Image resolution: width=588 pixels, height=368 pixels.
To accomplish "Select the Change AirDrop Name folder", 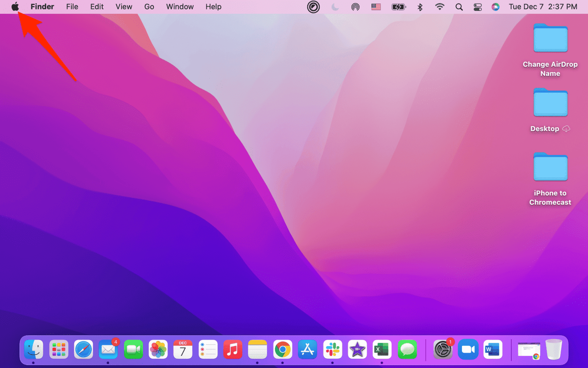I will click(x=550, y=39).
